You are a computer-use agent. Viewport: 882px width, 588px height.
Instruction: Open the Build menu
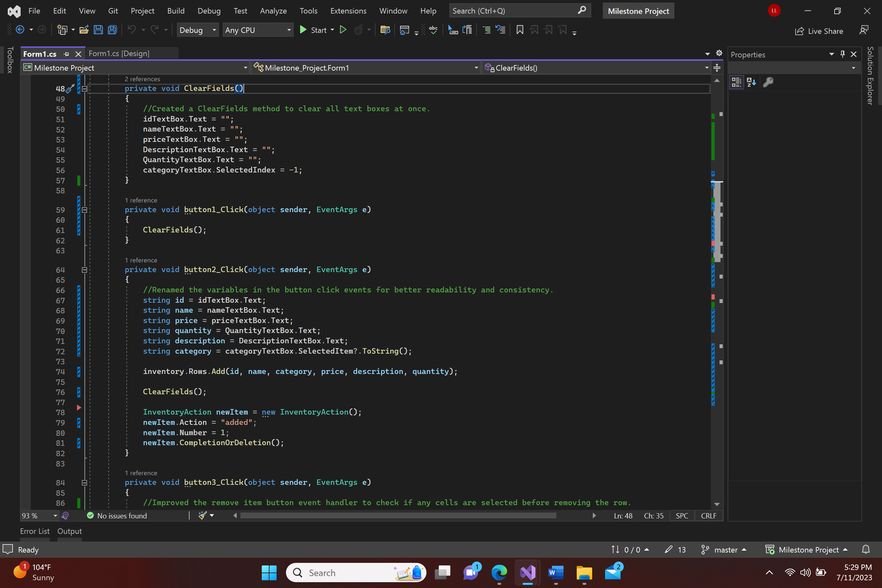tap(176, 11)
